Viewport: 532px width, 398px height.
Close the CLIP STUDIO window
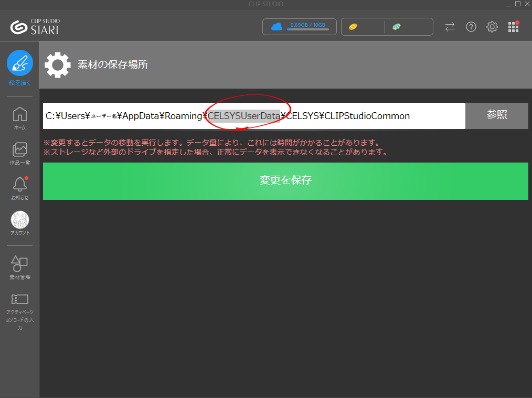tap(527, 4)
